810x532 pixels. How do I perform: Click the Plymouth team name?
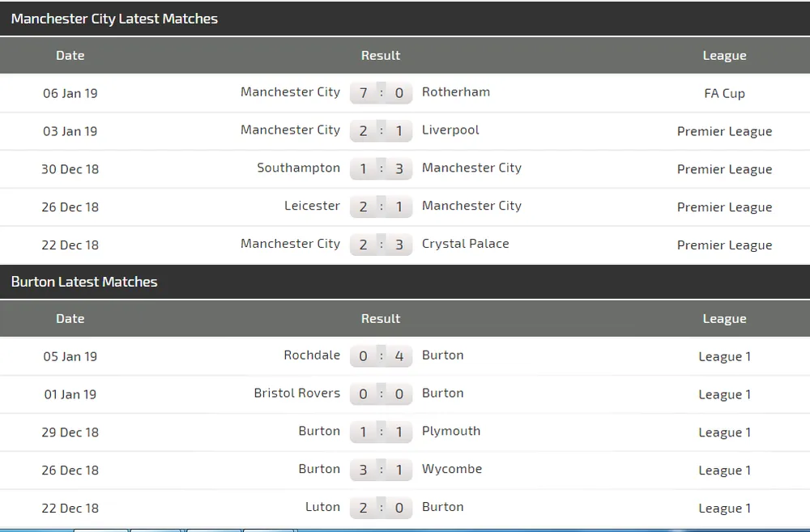click(x=450, y=432)
